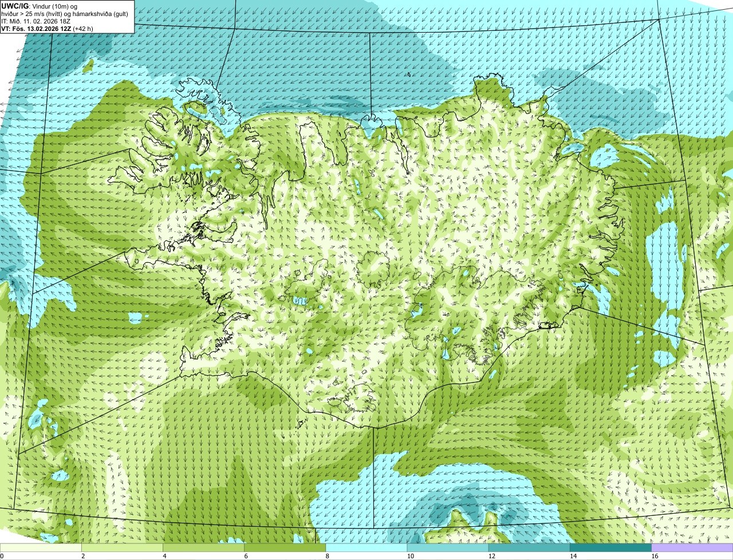Click the legend value label 8
Viewport: 733px width, 560px height.
point(328,556)
